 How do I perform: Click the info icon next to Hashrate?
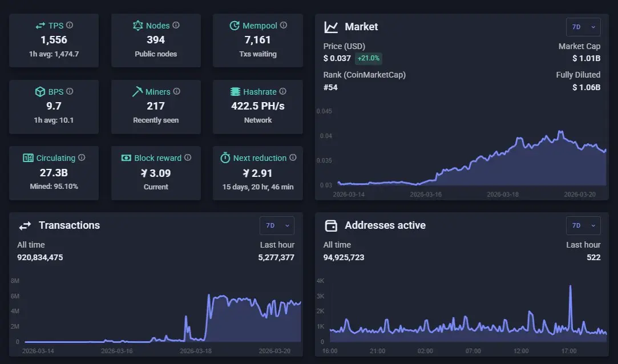pos(282,91)
